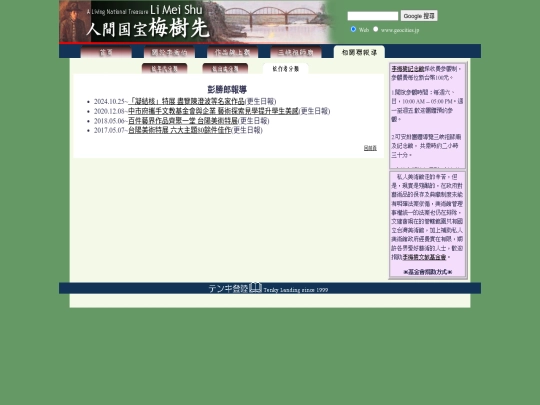Click the back-to-top link under the article list
Screen dimensions: 540x405
370,148
